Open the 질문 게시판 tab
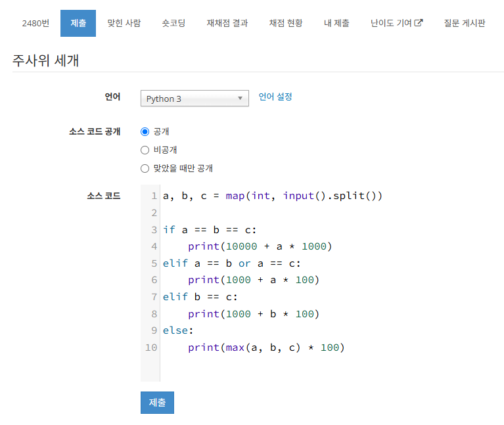This screenshot has width=504, height=425. tap(464, 23)
